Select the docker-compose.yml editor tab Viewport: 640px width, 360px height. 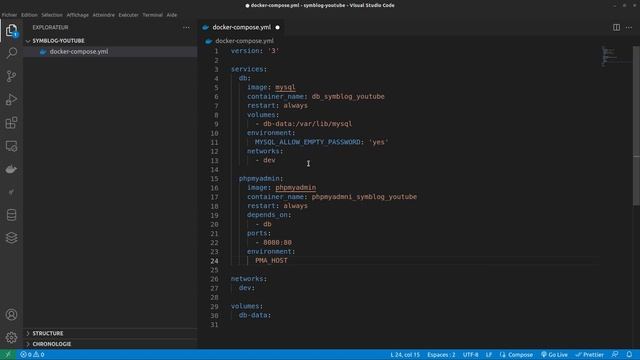[x=241, y=27]
